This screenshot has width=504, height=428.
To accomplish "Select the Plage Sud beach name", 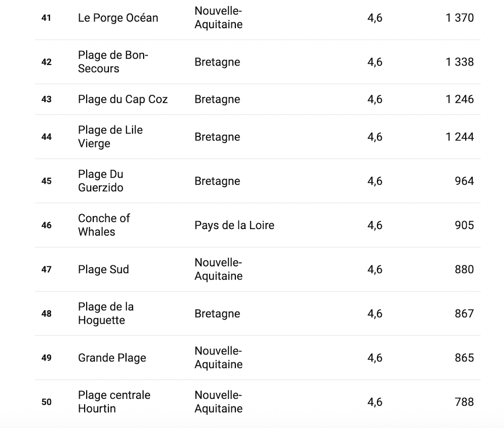I will point(103,269).
